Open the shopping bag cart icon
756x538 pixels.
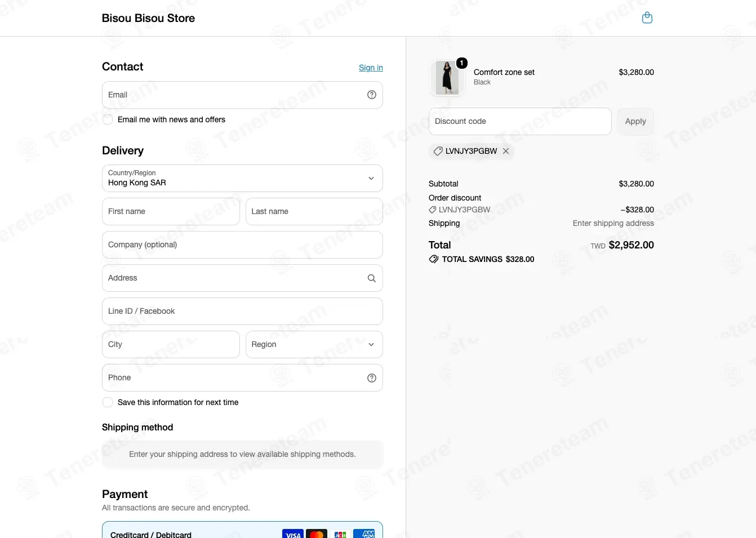click(x=647, y=18)
